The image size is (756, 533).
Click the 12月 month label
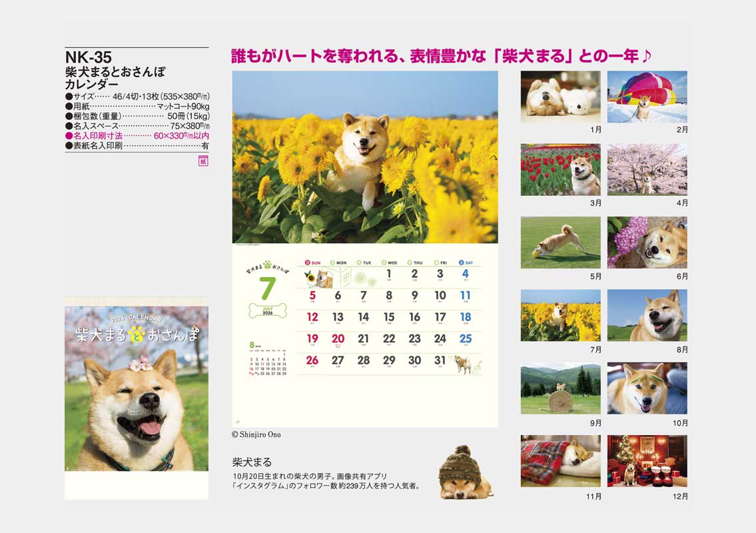click(680, 496)
